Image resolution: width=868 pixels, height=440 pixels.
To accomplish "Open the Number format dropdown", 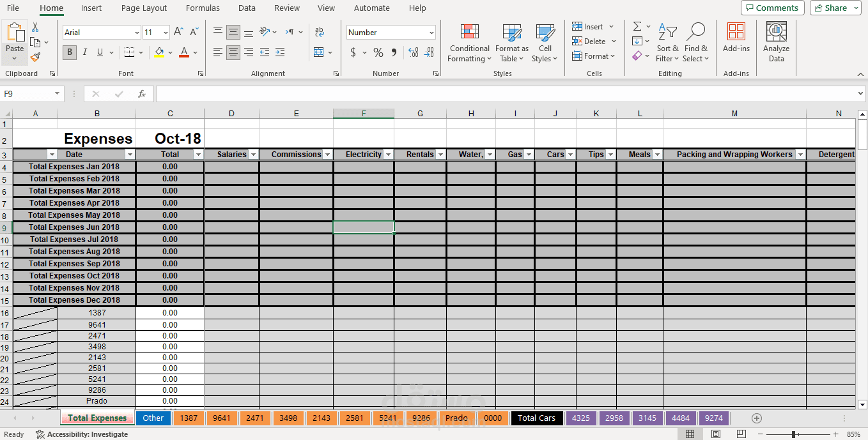I will pyautogui.click(x=431, y=33).
